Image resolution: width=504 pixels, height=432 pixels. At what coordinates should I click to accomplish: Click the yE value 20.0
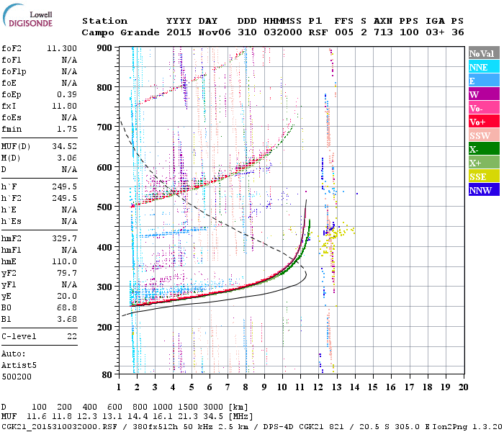67,296
